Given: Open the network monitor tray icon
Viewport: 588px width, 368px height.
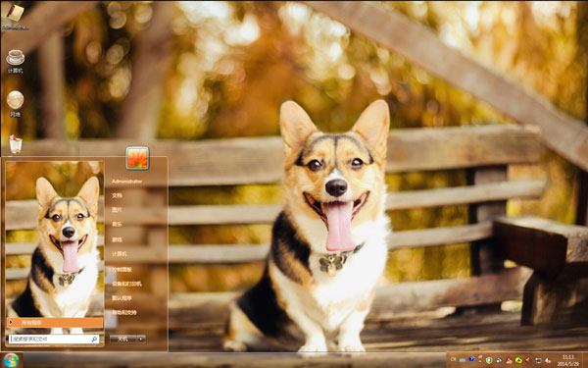Looking at the screenshot, I should point(538,360).
